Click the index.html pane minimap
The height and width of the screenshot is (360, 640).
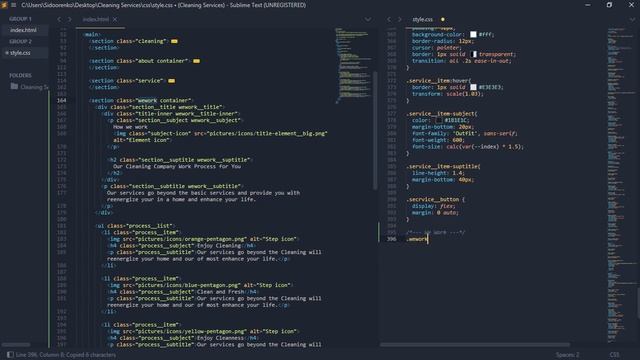(353, 65)
